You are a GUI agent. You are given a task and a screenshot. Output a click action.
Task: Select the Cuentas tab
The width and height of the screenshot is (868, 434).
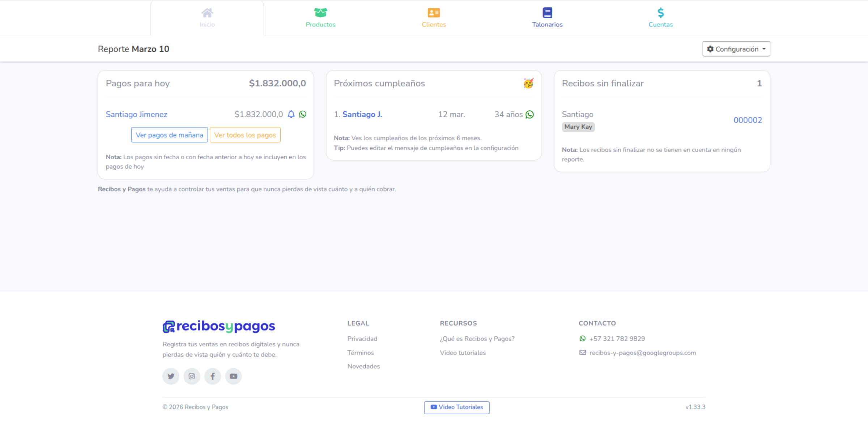tap(660, 17)
